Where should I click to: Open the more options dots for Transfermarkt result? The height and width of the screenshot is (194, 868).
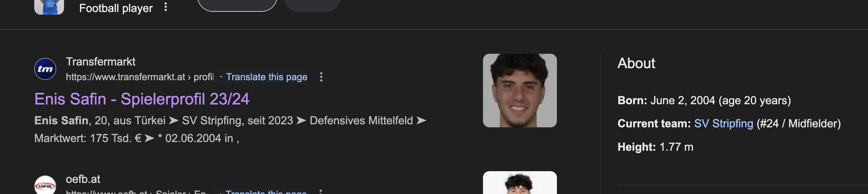(x=321, y=77)
